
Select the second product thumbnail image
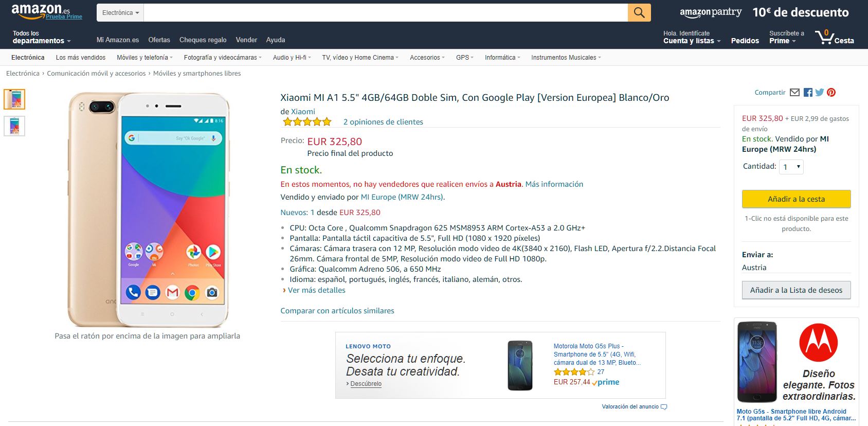pyautogui.click(x=14, y=126)
